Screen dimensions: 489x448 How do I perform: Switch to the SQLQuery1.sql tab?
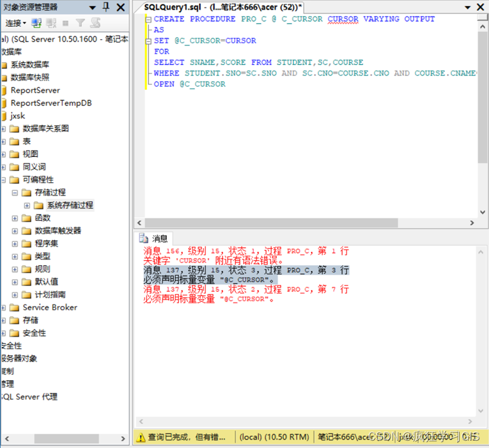coord(222,7)
